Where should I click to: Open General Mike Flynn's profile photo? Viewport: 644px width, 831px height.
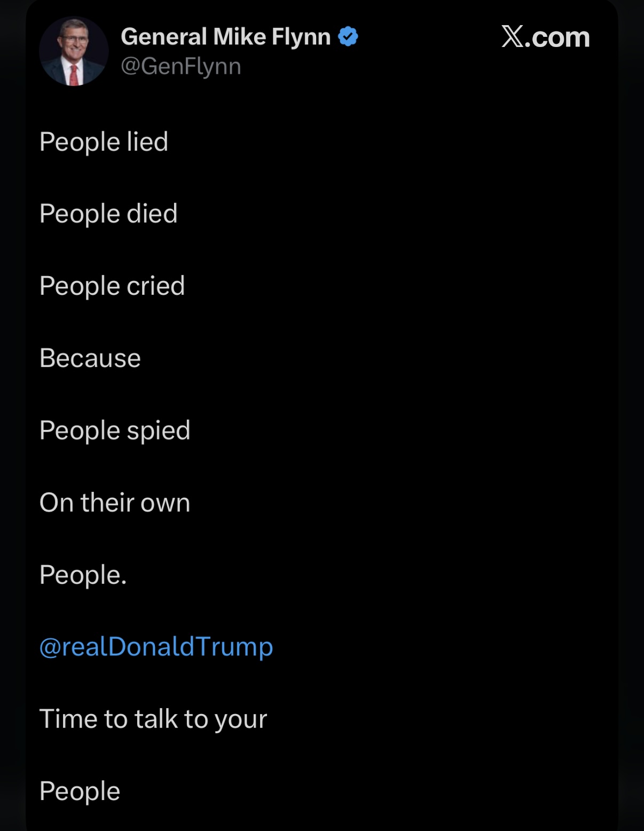click(74, 51)
